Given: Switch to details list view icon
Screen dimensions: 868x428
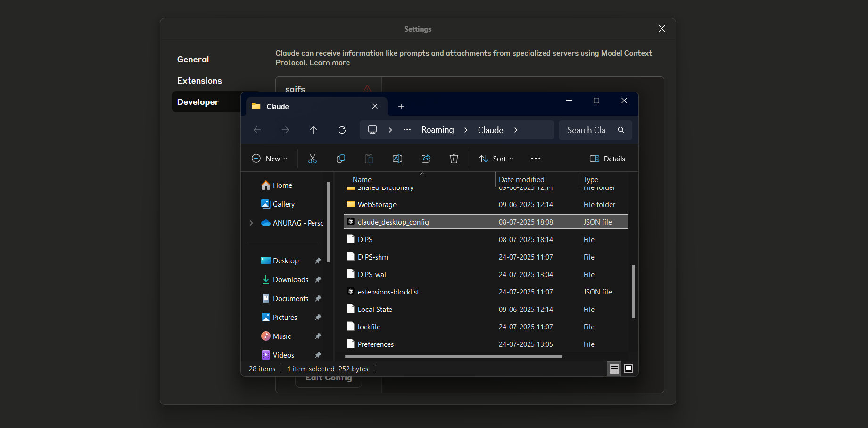Looking at the screenshot, I should (614, 369).
